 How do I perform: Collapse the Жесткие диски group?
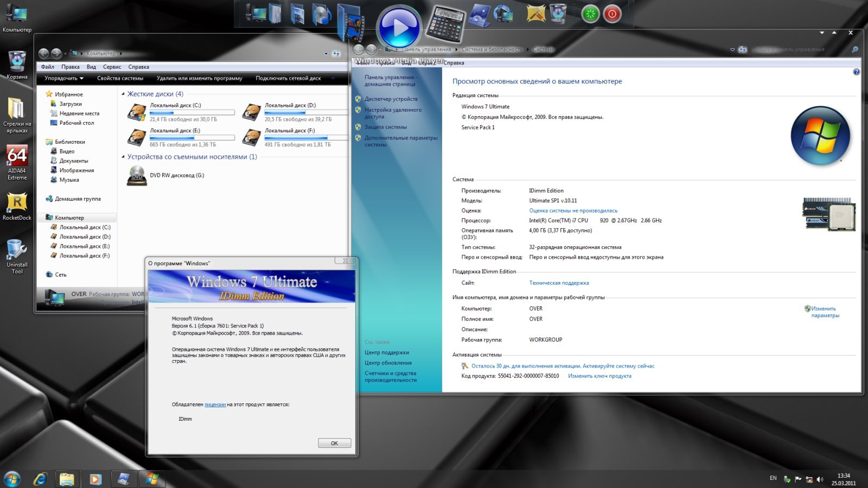point(123,94)
